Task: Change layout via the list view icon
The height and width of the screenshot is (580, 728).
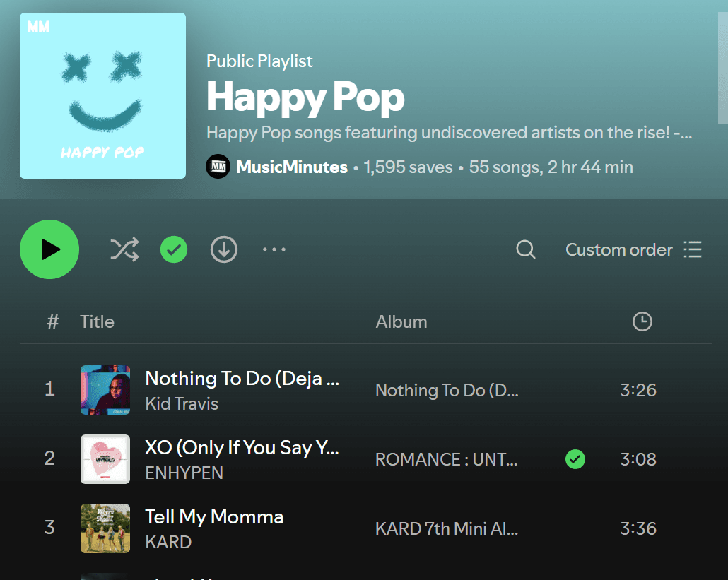Action: 692,249
